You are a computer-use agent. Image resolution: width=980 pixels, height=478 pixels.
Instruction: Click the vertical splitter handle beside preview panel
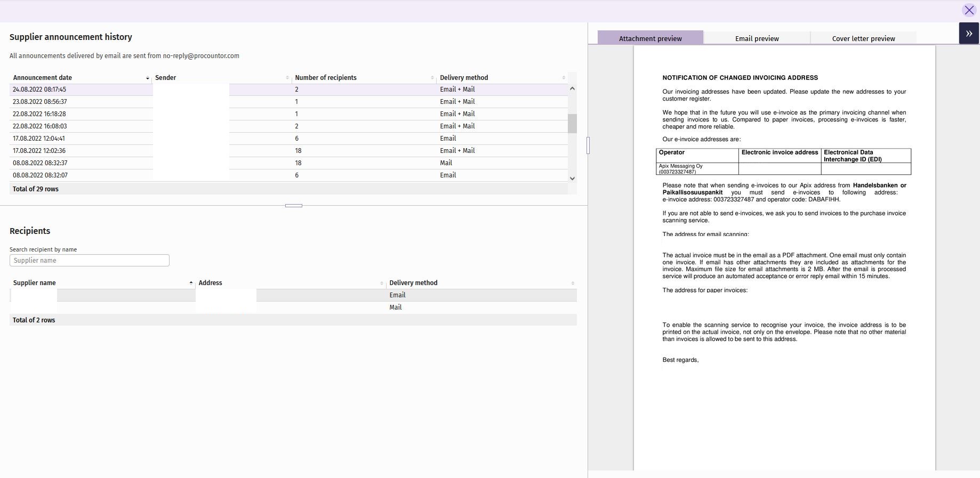pyautogui.click(x=588, y=145)
